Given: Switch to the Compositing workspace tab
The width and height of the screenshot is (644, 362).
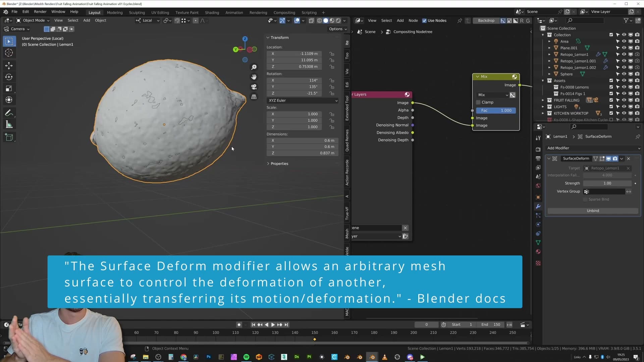Looking at the screenshot, I should point(284,12).
